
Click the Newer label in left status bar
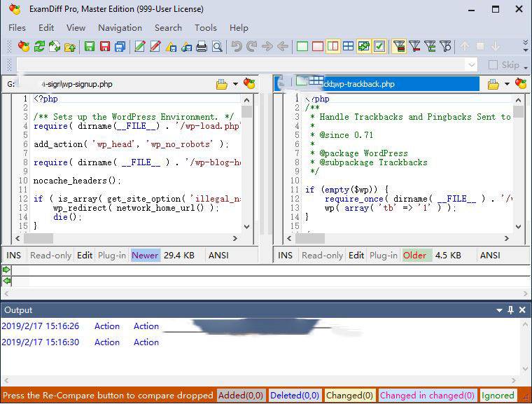coord(145,256)
